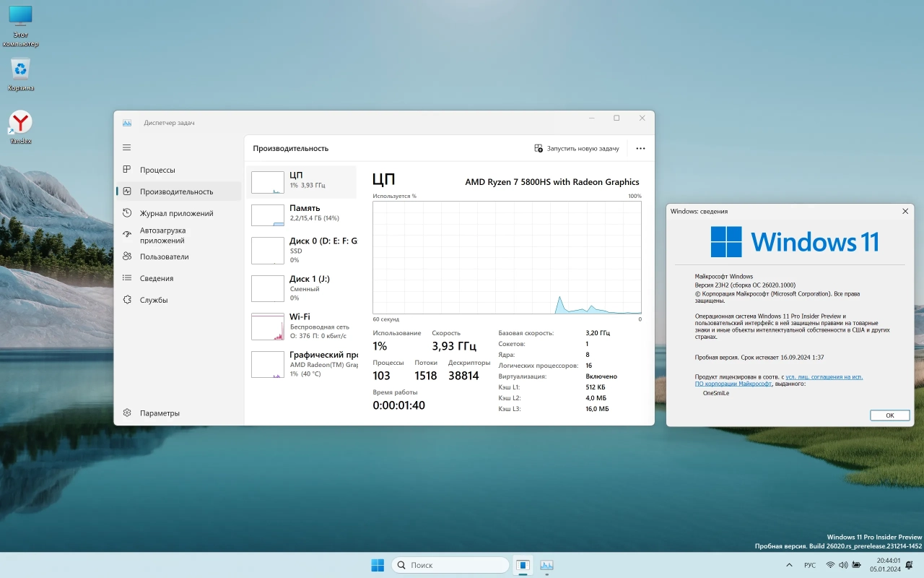The height and width of the screenshot is (578, 924).
Task: Click the Логических процессоров value 16
Action: (588, 366)
